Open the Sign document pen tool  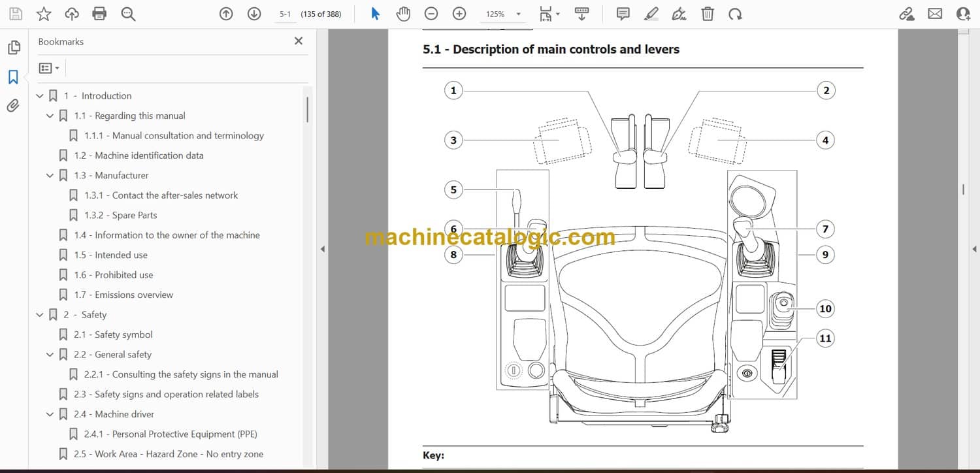pos(679,14)
